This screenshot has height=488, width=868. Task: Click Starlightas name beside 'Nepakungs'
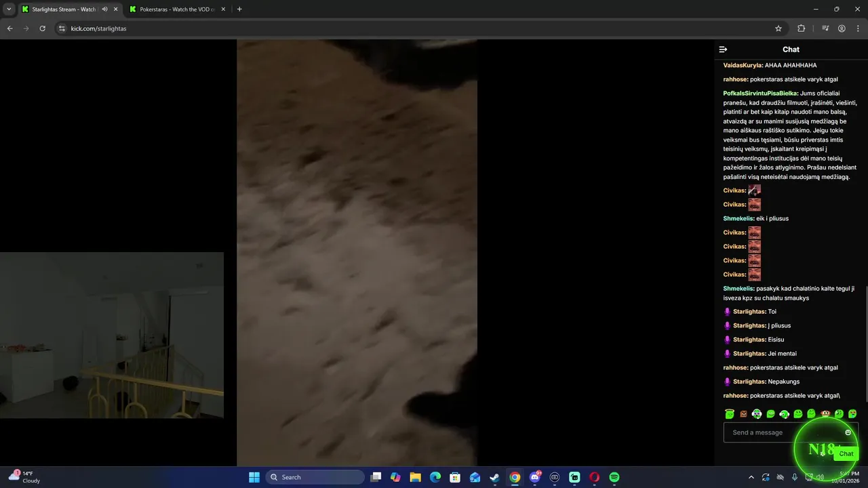coord(749,382)
